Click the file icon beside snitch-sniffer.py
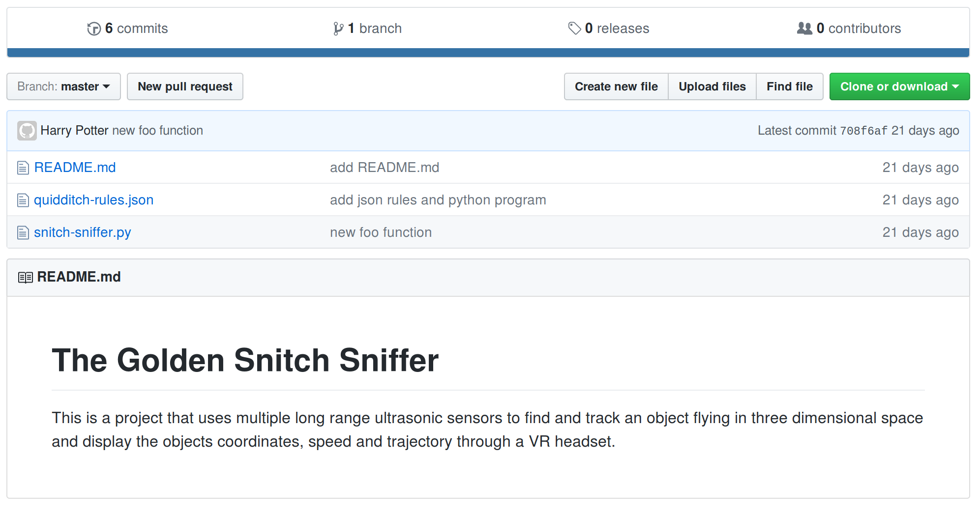980x513 pixels. [x=23, y=232]
